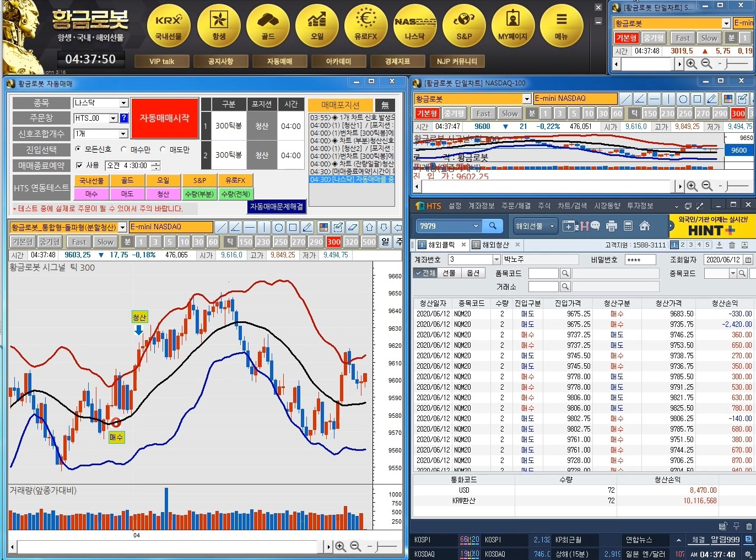Click the eraser icon in main chart toolbar

coord(353,227)
